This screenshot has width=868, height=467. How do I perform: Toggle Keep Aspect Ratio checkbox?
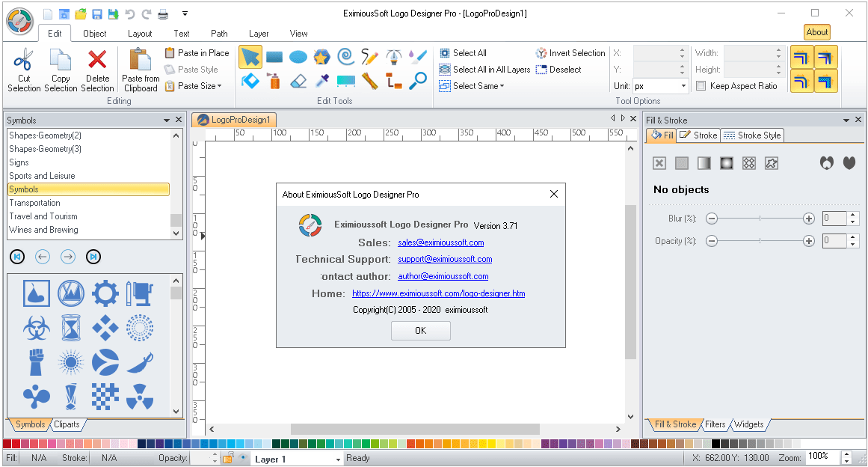pos(701,86)
